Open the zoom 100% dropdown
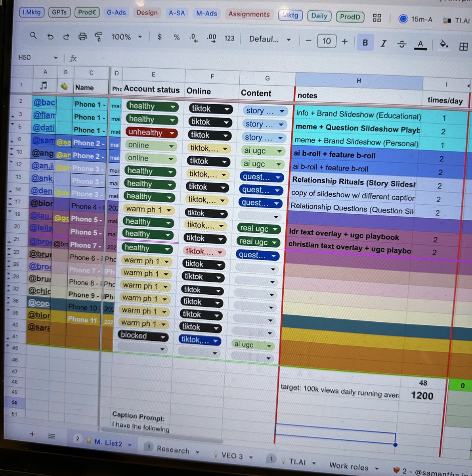Screen dimensions: 472x476 (x=127, y=37)
